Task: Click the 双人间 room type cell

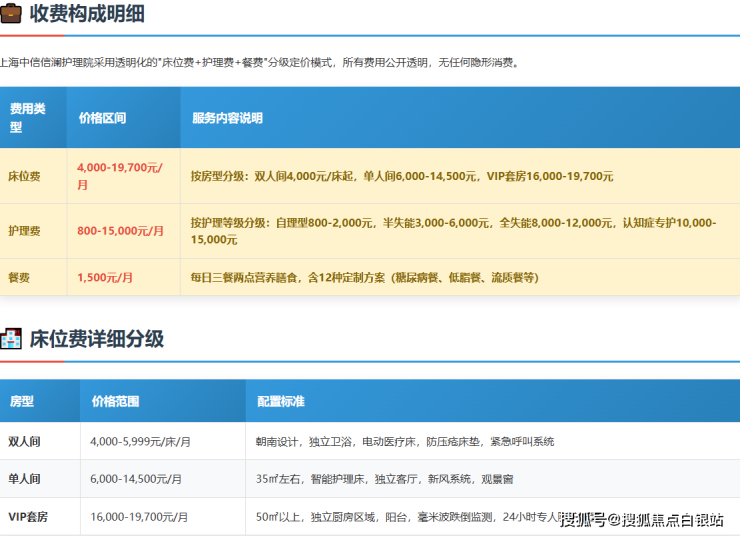Action: (x=24, y=441)
